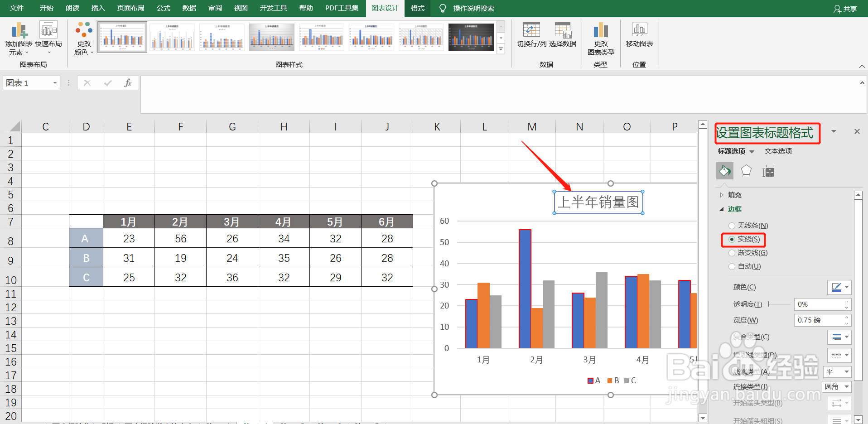Open the Quick Layout gallery
Image resolution: width=868 pixels, height=424 pixels.
48,39
